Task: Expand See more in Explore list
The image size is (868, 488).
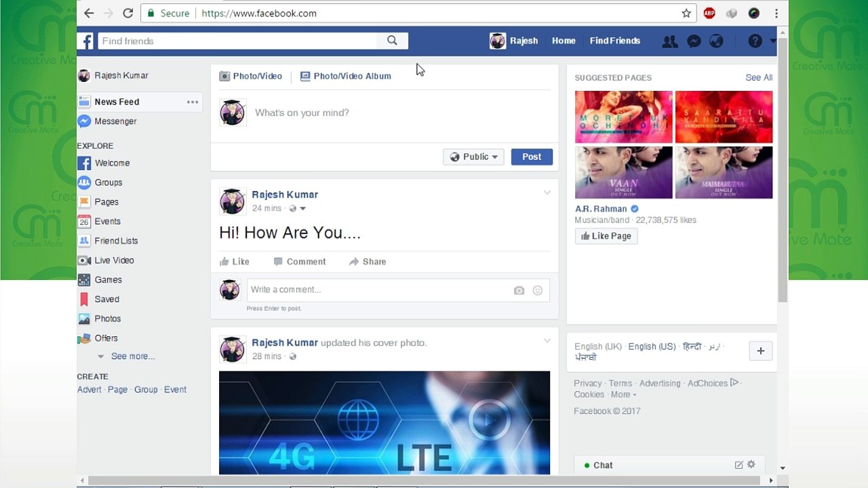Action: click(133, 357)
